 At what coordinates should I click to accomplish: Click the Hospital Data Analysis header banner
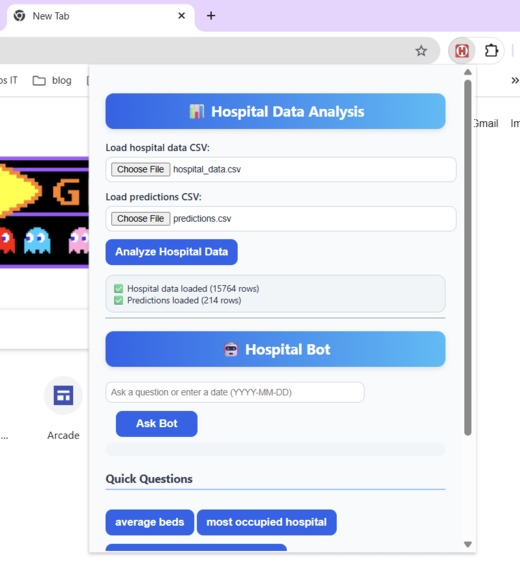(276, 111)
